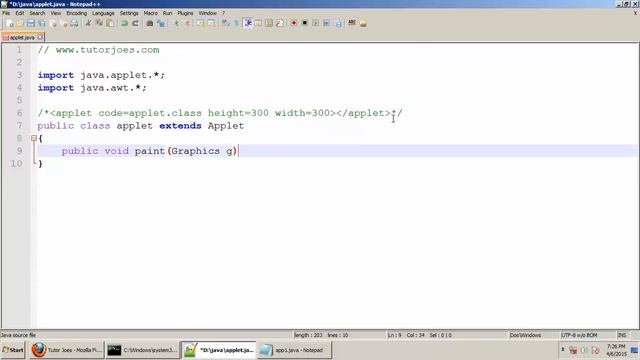Click the ABC spell check icon
Screen dimensions: 640x360
point(352,23)
